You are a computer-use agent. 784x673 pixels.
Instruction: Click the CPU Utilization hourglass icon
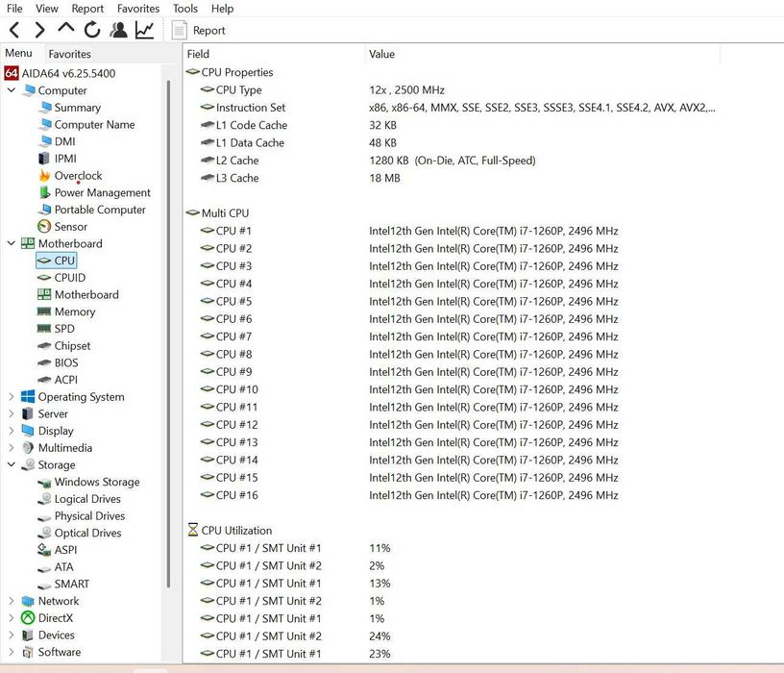pyautogui.click(x=193, y=530)
